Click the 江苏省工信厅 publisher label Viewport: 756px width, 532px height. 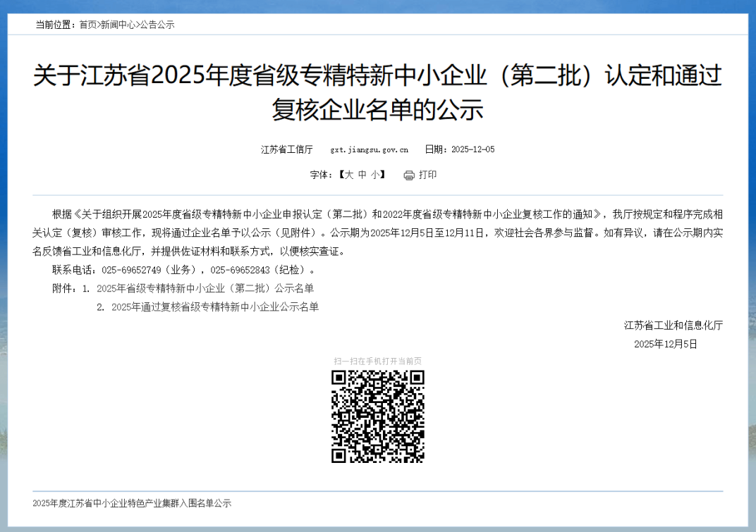pos(286,149)
